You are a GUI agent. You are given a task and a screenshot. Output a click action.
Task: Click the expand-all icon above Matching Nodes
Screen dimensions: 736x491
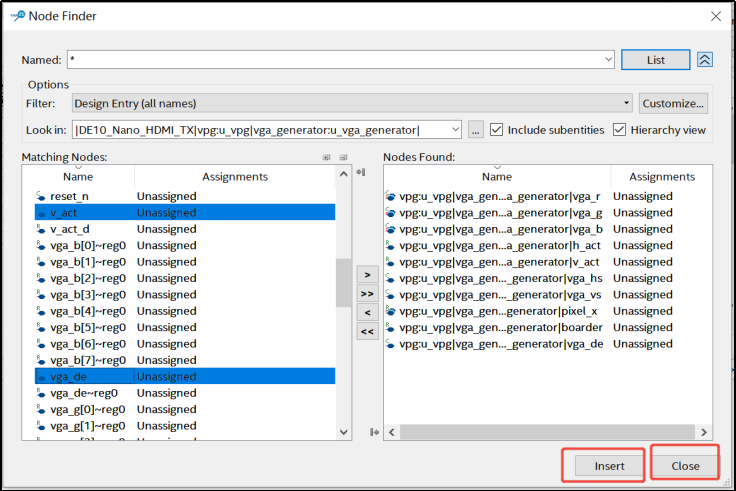(x=326, y=157)
